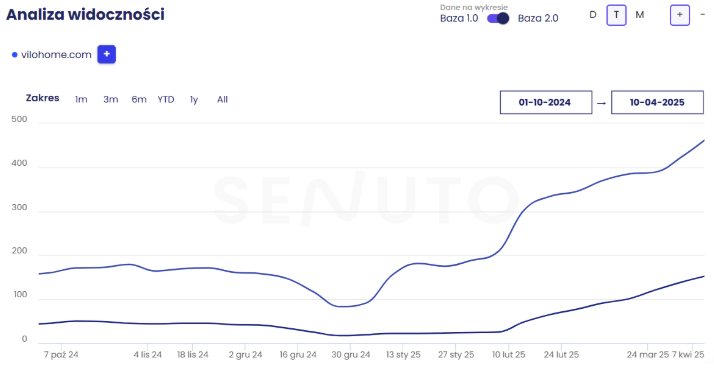This screenshot has width=714, height=375.
Task: Click the plus zoom button top right
Action: (679, 15)
